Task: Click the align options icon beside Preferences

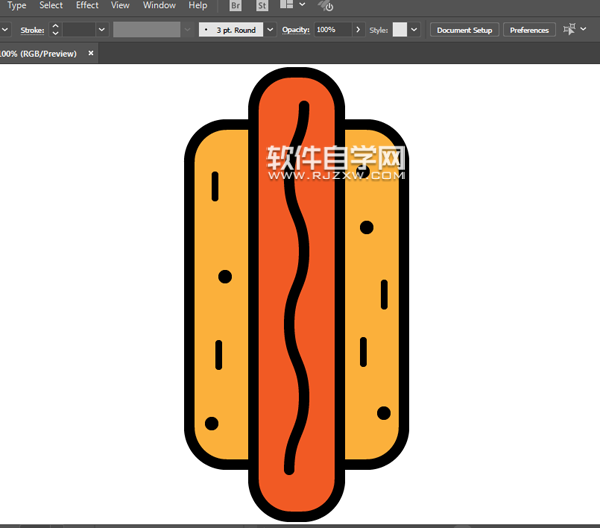Action: click(569, 30)
